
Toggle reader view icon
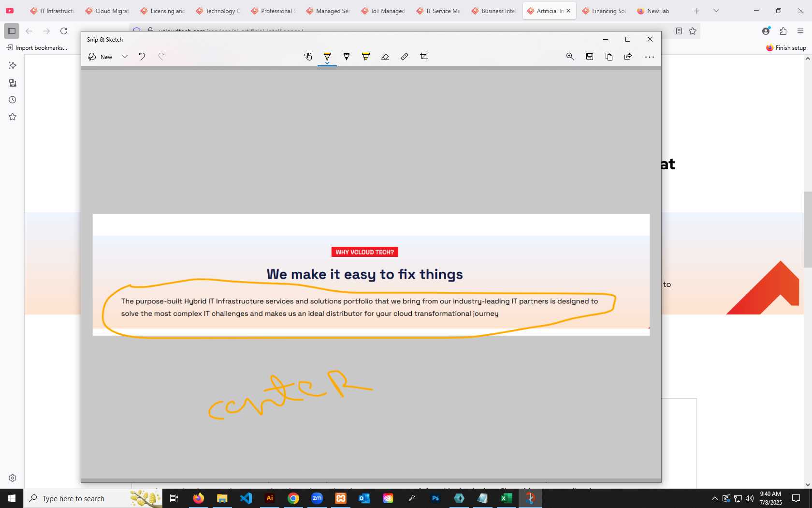pos(679,31)
